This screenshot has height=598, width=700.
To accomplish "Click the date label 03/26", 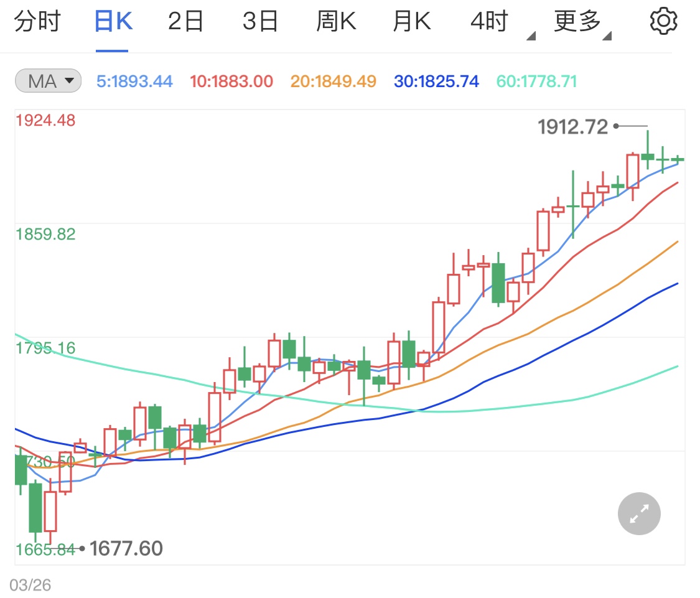I will [30, 584].
